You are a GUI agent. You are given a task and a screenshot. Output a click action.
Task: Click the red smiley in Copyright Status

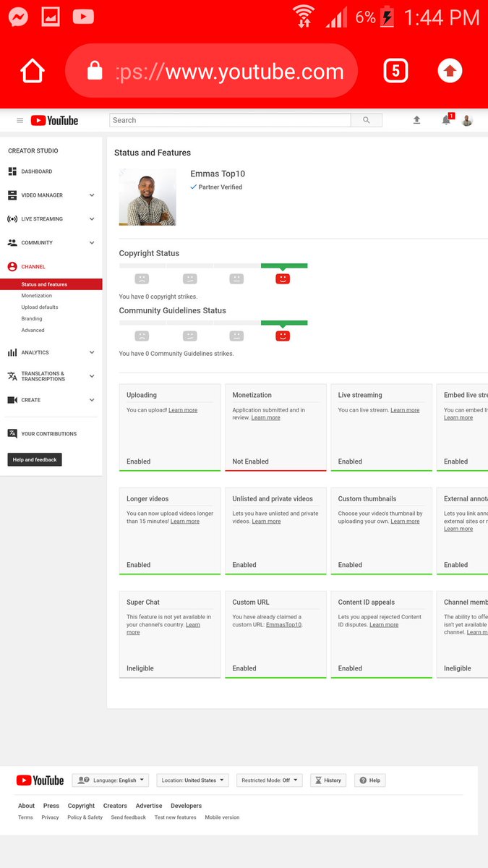[283, 278]
